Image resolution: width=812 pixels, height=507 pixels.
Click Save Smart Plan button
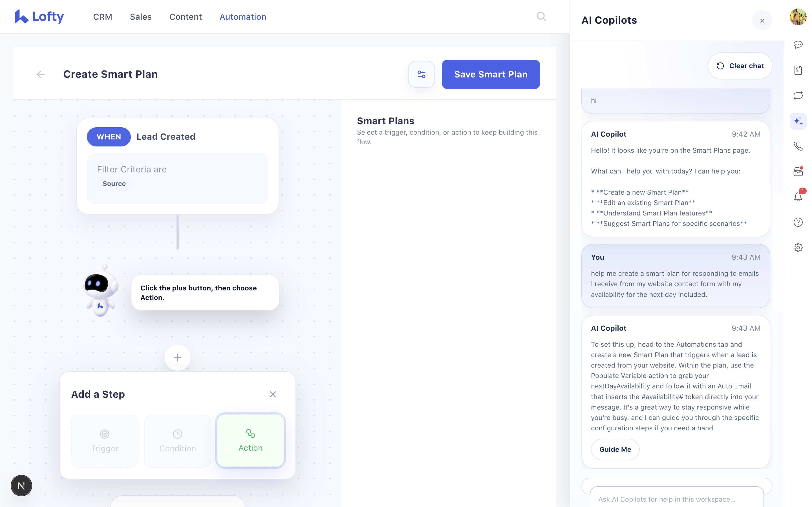(491, 74)
